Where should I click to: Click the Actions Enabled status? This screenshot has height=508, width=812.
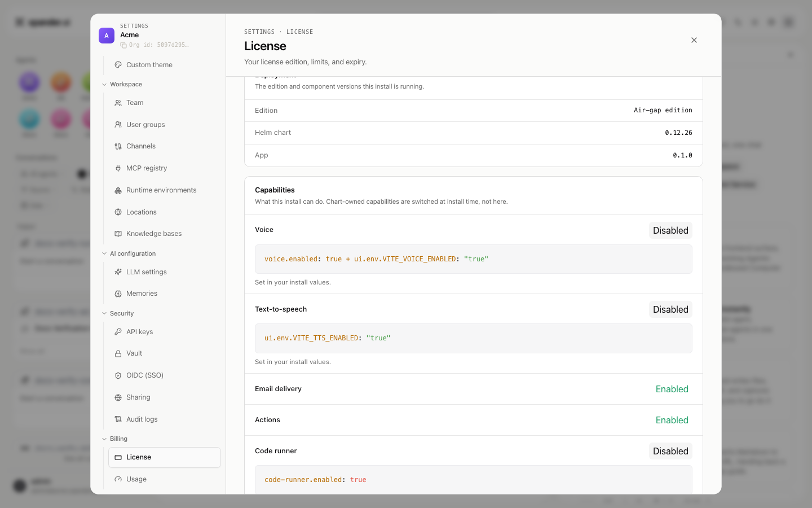672,420
